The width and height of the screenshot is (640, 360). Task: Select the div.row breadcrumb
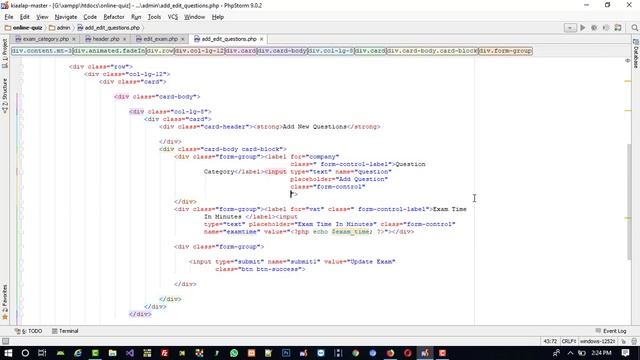[x=160, y=51]
